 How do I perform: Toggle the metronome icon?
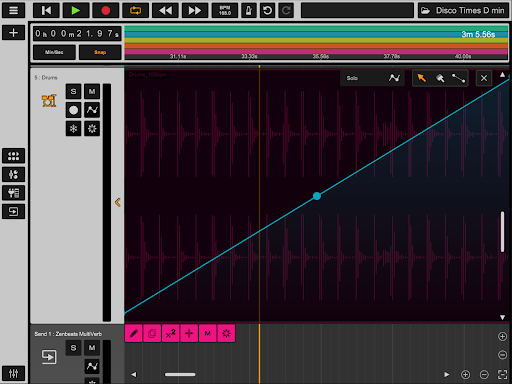point(249,10)
